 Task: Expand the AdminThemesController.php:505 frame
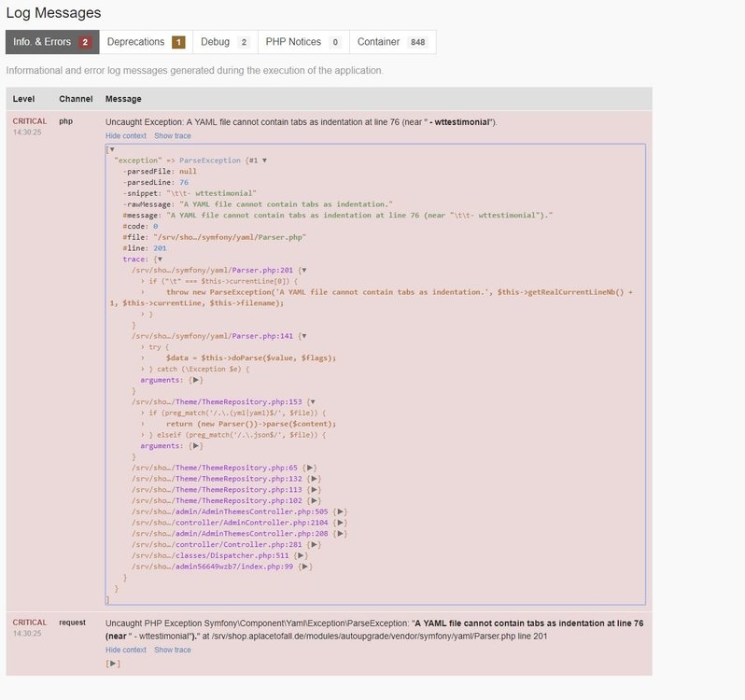tap(340, 511)
